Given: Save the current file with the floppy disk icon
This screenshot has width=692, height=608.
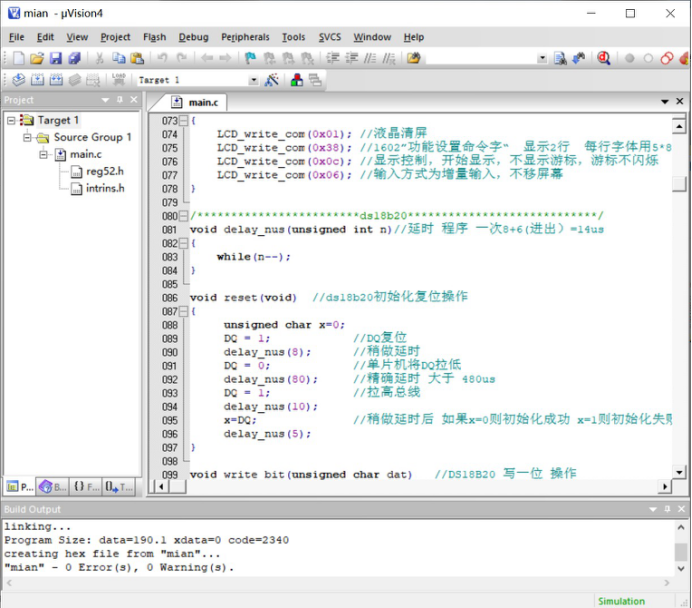Looking at the screenshot, I should (x=56, y=58).
